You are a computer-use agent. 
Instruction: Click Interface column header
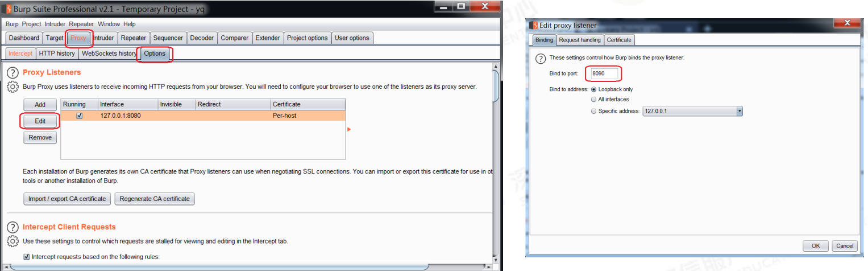pyautogui.click(x=127, y=104)
